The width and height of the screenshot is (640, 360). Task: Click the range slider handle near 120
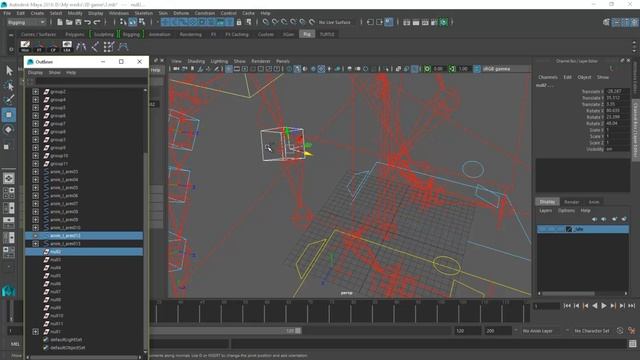pos(298,331)
